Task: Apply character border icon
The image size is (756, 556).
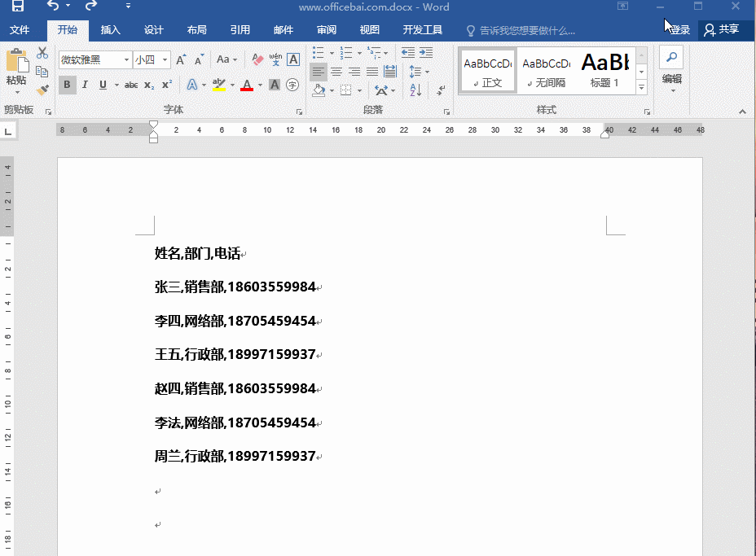Action: (293, 59)
